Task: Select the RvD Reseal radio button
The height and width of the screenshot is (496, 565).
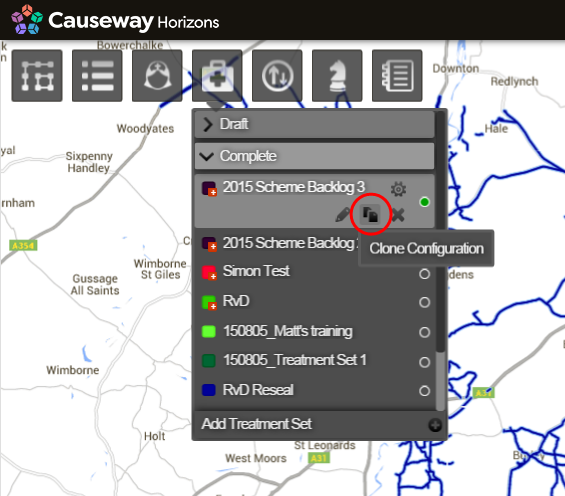Action: 424,391
